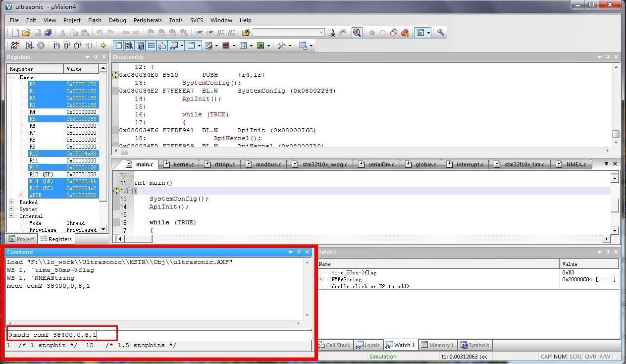Open the Peripherals menu

(x=148, y=20)
